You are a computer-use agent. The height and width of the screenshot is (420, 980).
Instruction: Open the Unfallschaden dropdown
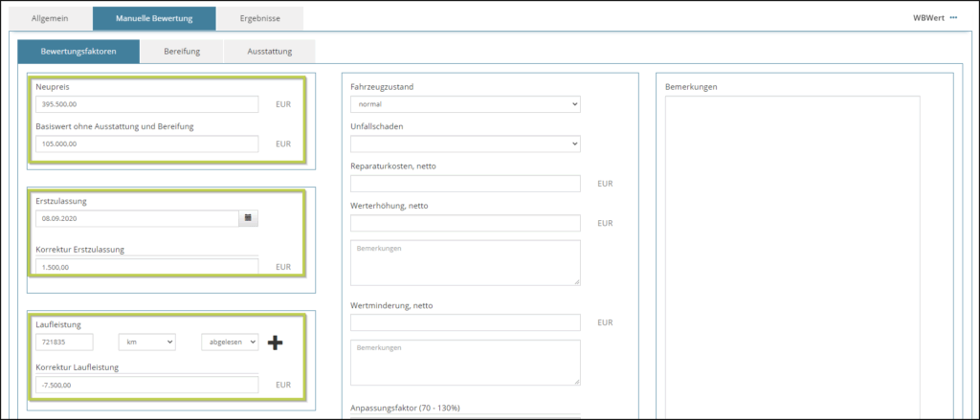coord(465,144)
